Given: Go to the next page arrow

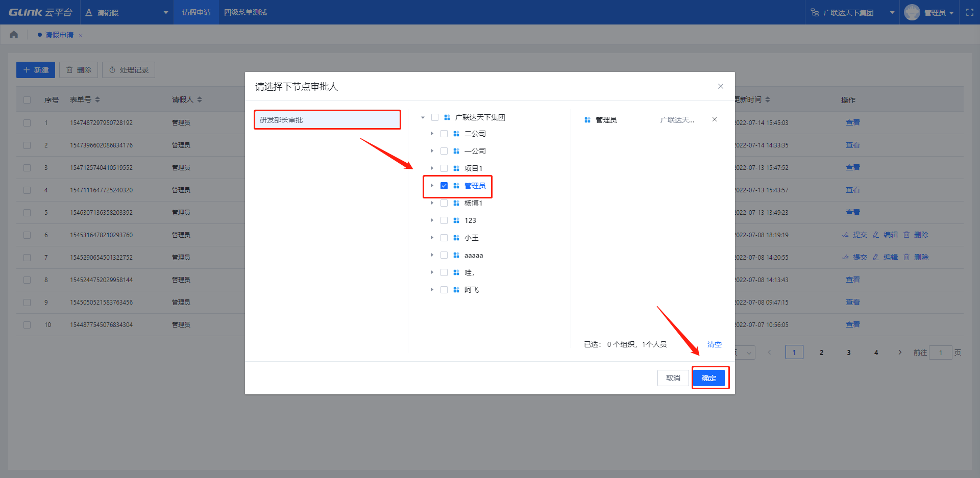Looking at the screenshot, I should pyautogui.click(x=900, y=352).
